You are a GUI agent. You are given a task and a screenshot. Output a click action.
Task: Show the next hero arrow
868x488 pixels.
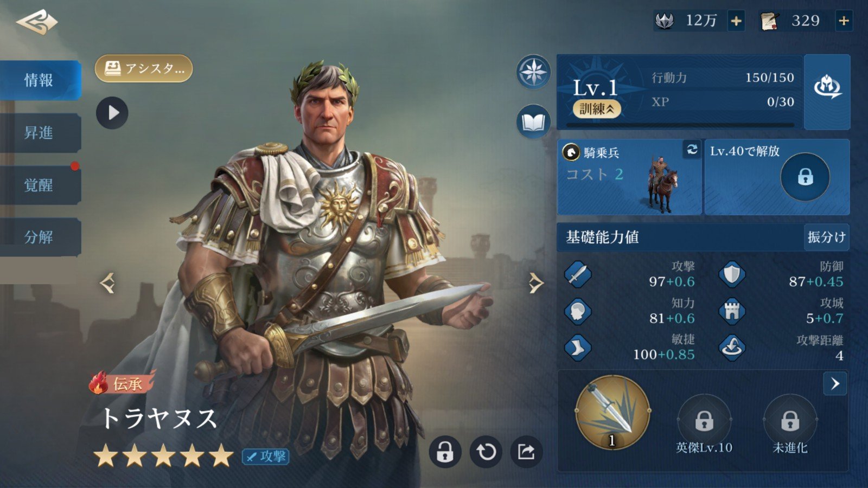(x=535, y=282)
